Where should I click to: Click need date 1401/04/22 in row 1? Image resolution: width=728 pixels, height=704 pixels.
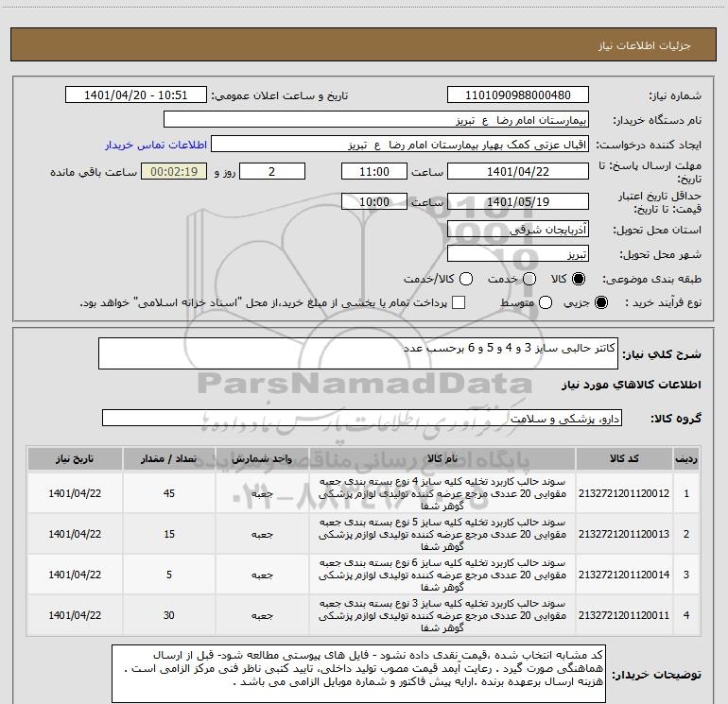(75, 493)
